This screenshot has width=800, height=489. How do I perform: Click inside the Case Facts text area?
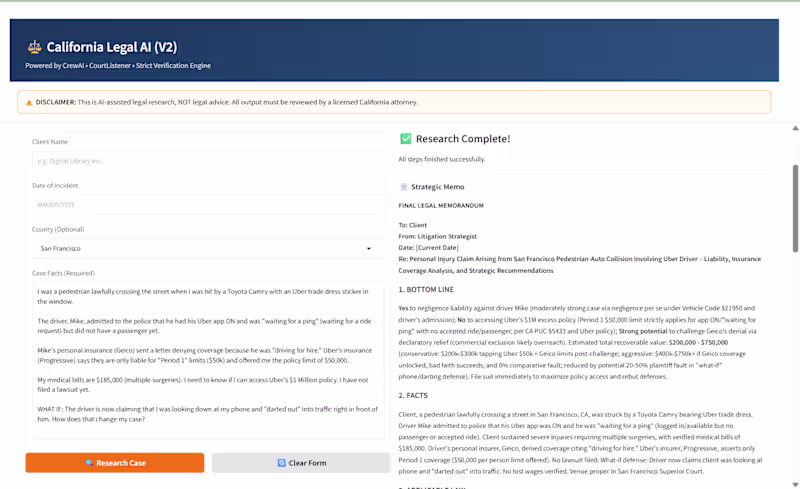point(208,360)
